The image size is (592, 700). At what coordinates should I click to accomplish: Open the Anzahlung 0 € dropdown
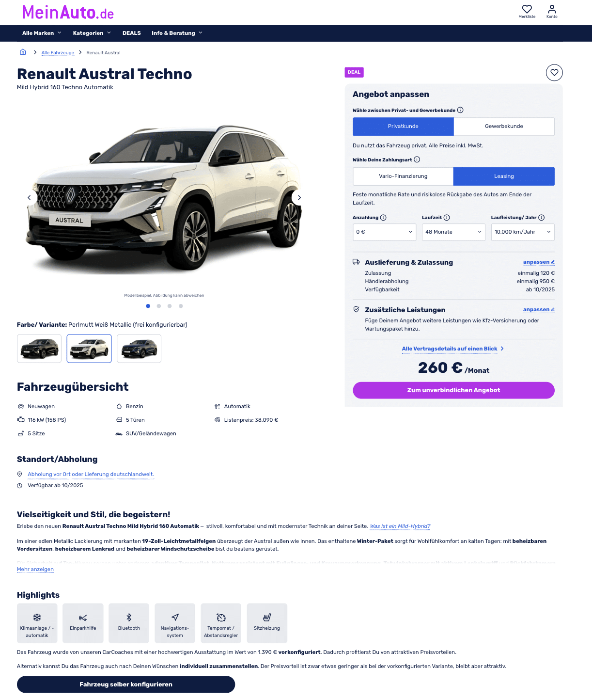(x=385, y=232)
